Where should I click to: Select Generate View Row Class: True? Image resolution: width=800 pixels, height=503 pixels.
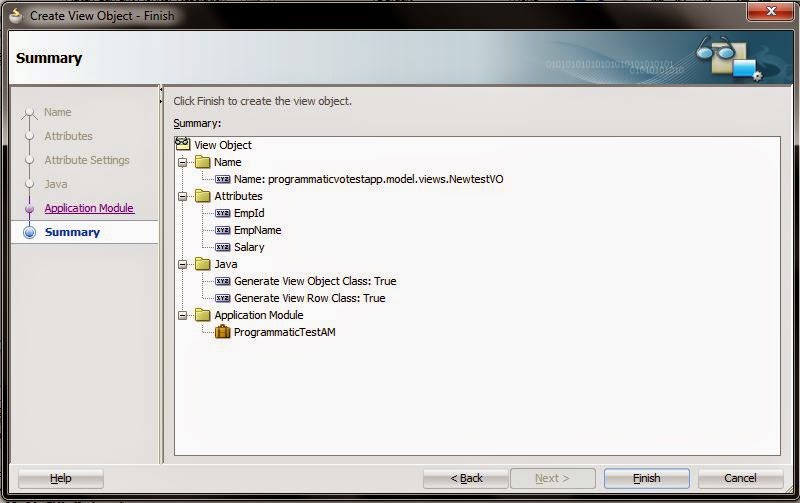[x=310, y=298]
